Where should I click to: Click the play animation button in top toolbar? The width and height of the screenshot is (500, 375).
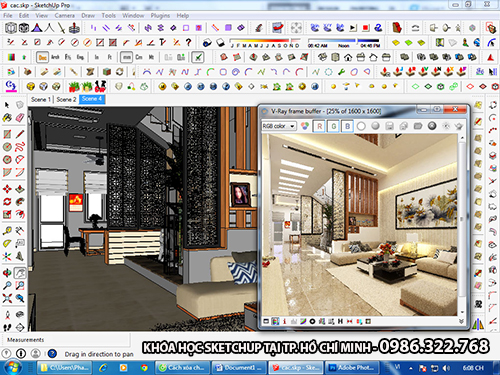click(353, 28)
